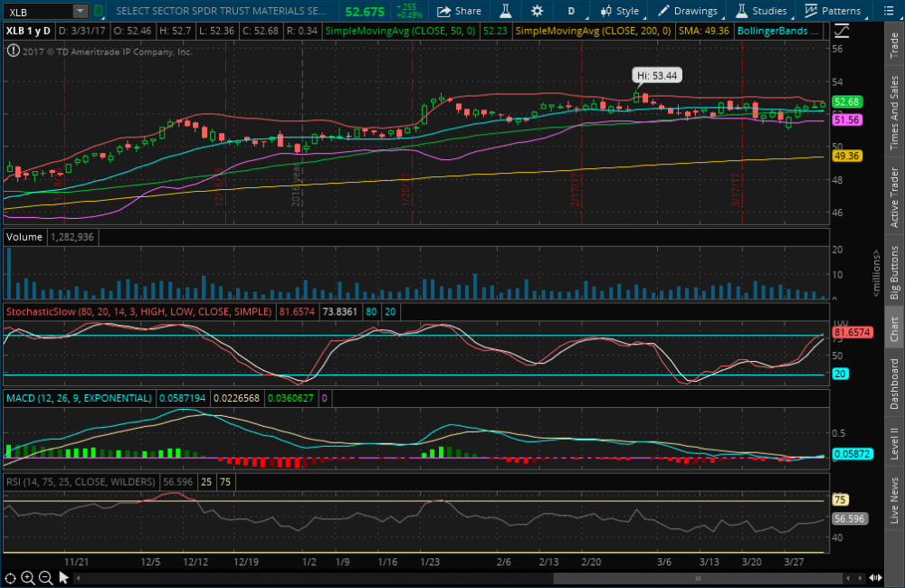Select the arrow pointer cursor tool
The image size is (905, 588).
coord(64,577)
